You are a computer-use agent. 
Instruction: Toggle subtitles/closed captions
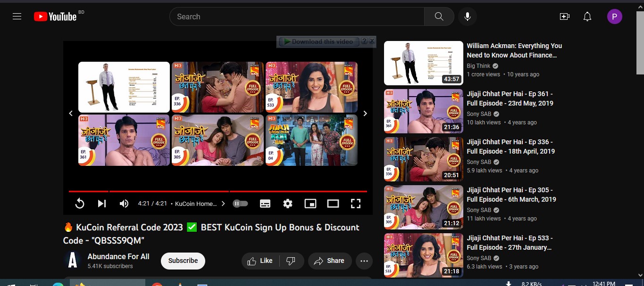pos(265,204)
